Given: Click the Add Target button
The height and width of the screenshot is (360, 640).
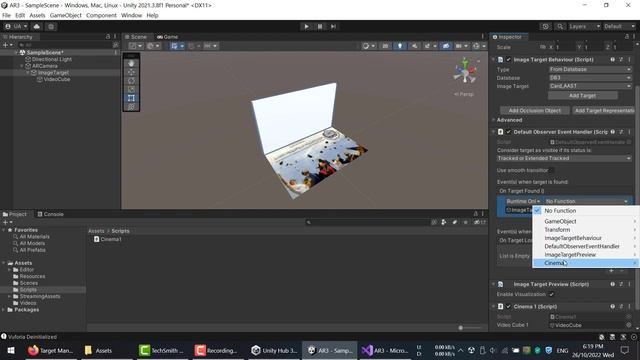Looking at the screenshot, I should click(x=582, y=96).
